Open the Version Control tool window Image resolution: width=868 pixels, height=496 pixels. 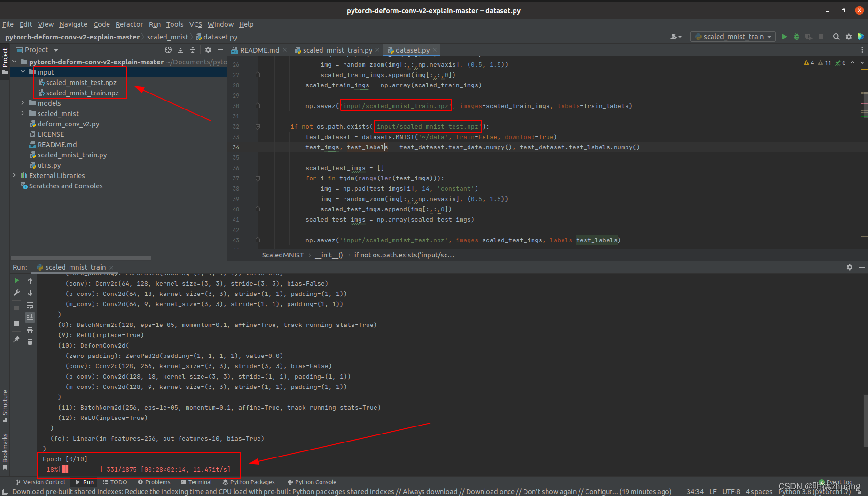(40, 482)
